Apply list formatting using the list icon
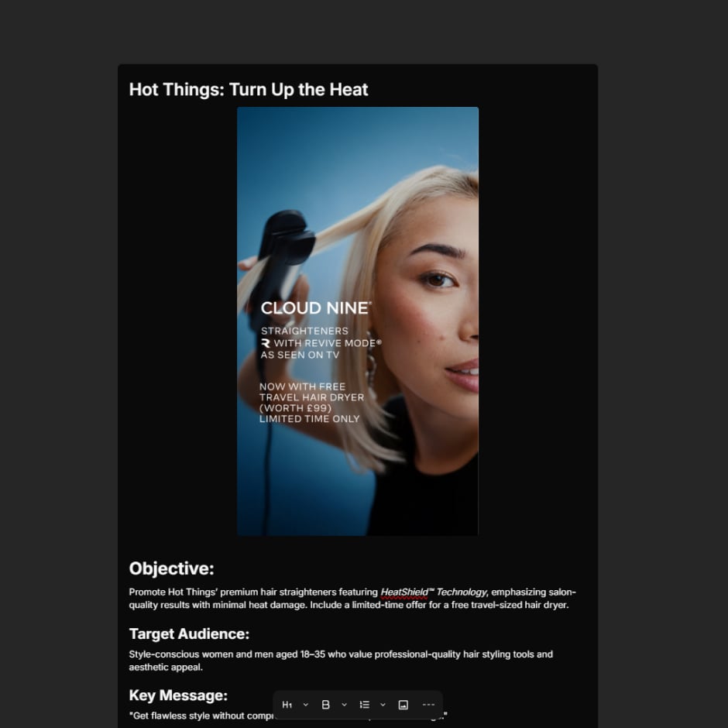728x728 pixels. [x=365, y=705]
